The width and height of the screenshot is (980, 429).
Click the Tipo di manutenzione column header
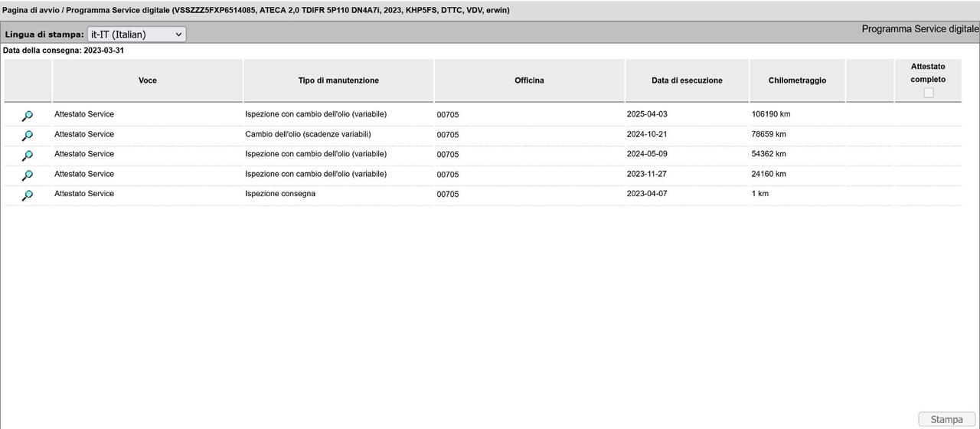tap(338, 80)
